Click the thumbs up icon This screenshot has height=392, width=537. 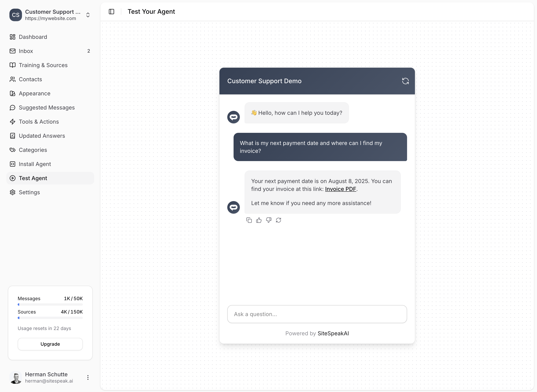click(259, 220)
